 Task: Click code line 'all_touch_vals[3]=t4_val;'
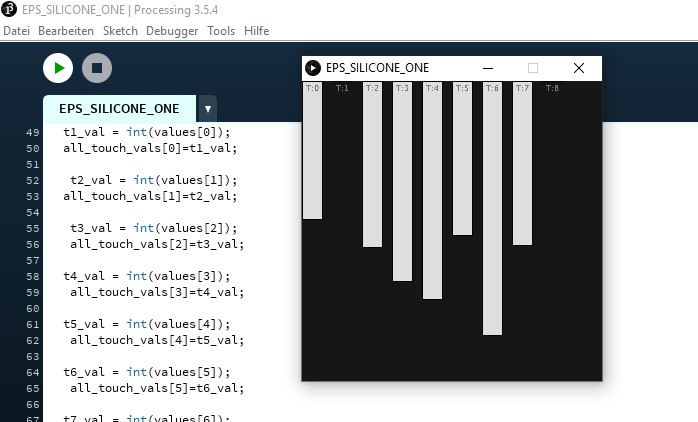pos(157,292)
